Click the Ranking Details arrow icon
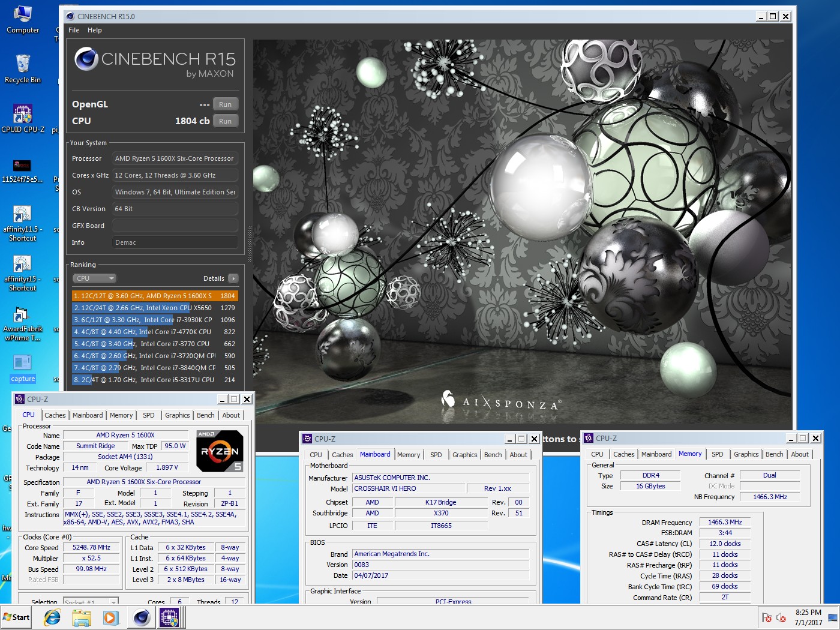The height and width of the screenshot is (630, 840). (233, 278)
